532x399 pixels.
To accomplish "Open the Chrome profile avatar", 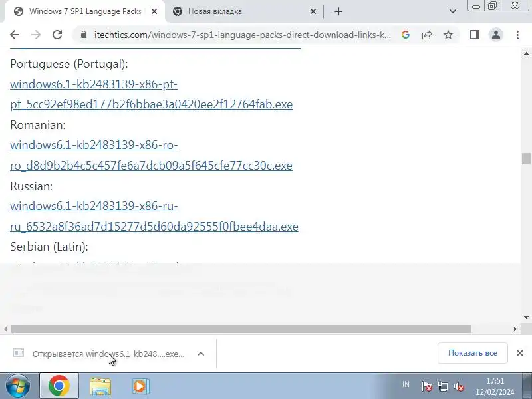I will pyautogui.click(x=496, y=35).
